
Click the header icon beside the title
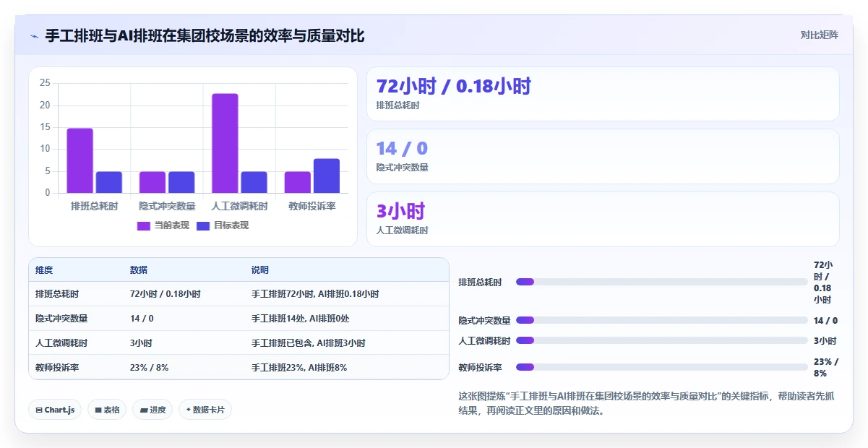coord(34,35)
